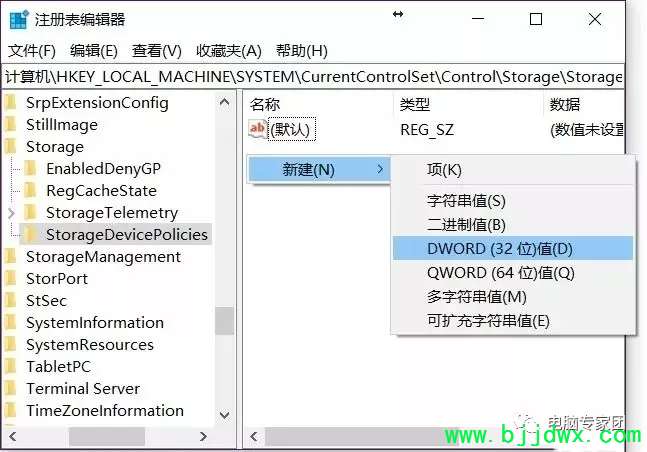
Task: Click the tree scrollbar up arrow
Action: click(x=224, y=102)
